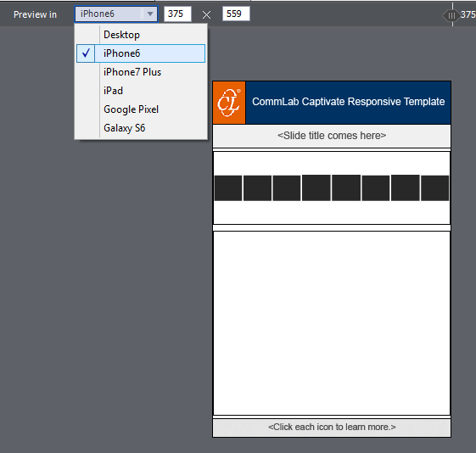Screen dimensions: 476x453
Task: Click the CommLab Captivate Responsive Template header
Action: [x=348, y=102]
